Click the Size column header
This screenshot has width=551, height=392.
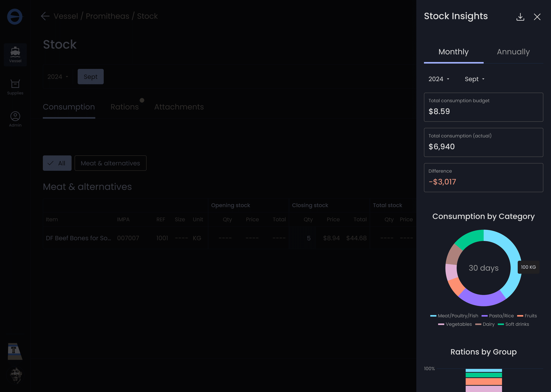(x=180, y=219)
